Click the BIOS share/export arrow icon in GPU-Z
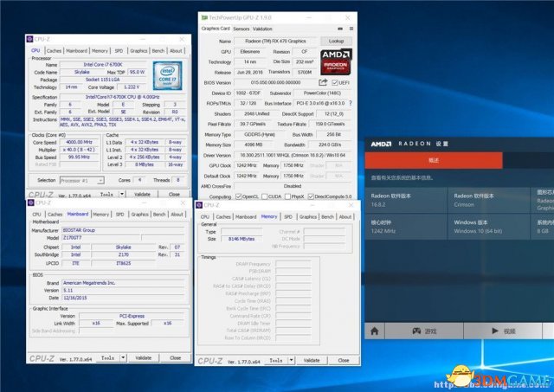 pos(323,82)
